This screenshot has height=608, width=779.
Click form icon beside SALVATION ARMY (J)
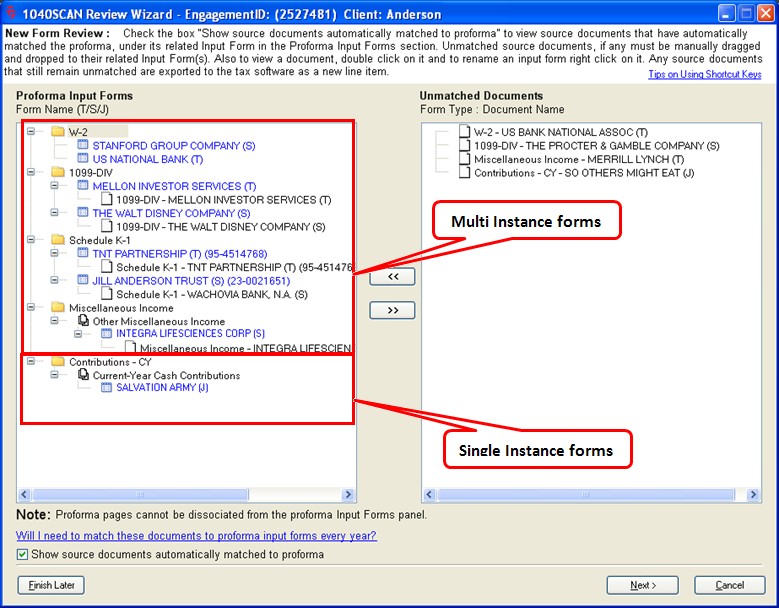(106, 387)
